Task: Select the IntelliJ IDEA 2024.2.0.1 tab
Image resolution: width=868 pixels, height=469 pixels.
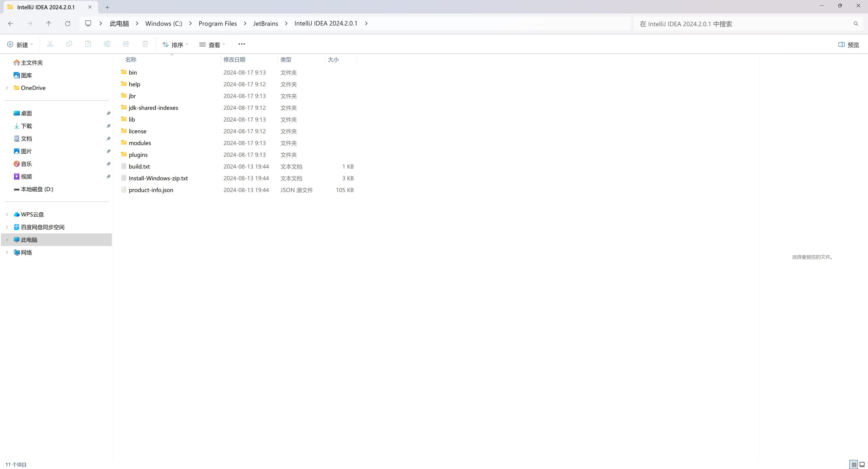Action: click(46, 7)
